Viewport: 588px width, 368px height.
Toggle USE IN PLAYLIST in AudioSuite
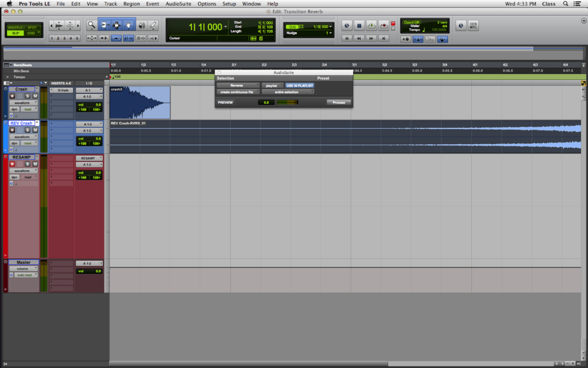(300, 85)
